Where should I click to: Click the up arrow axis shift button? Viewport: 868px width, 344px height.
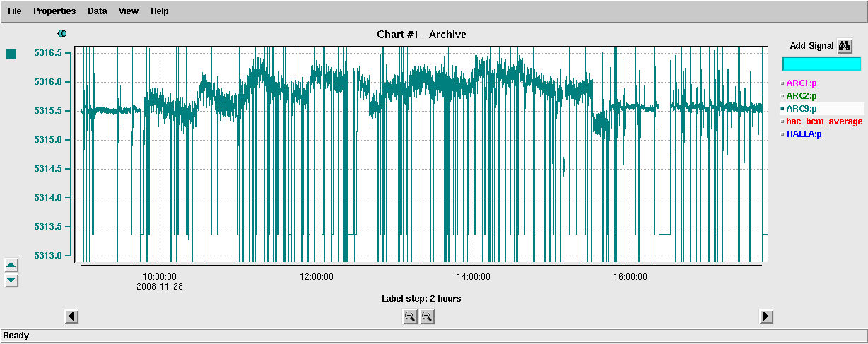click(11, 265)
